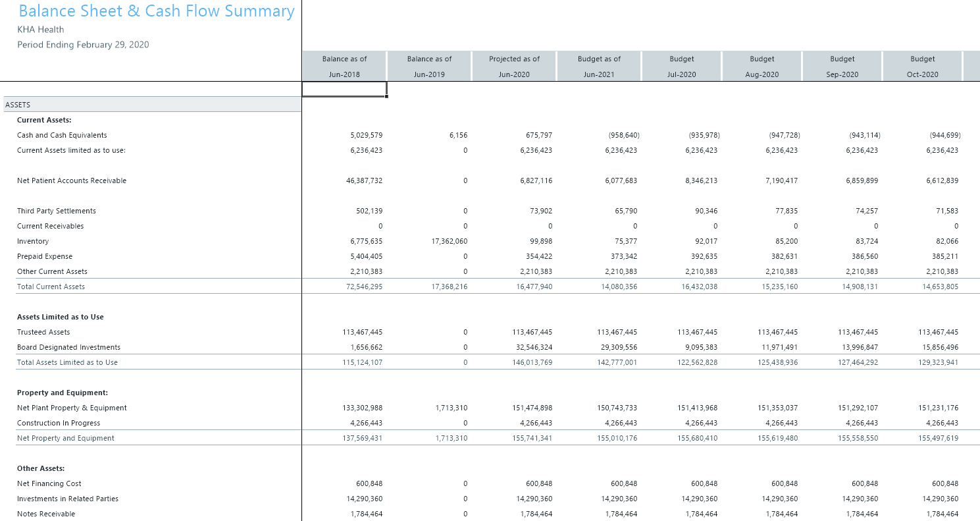The image size is (980, 521).
Task: Click the ASSETS section header row
Action: pos(150,105)
